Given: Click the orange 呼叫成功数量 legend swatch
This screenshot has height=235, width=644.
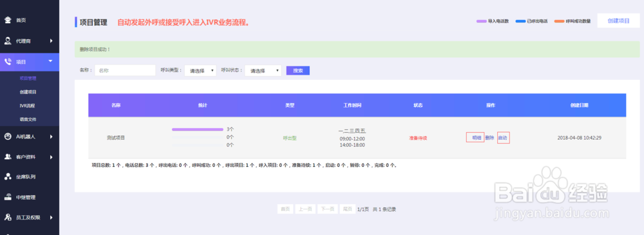Looking at the screenshot, I should pyautogui.click(x=559, y=21).
